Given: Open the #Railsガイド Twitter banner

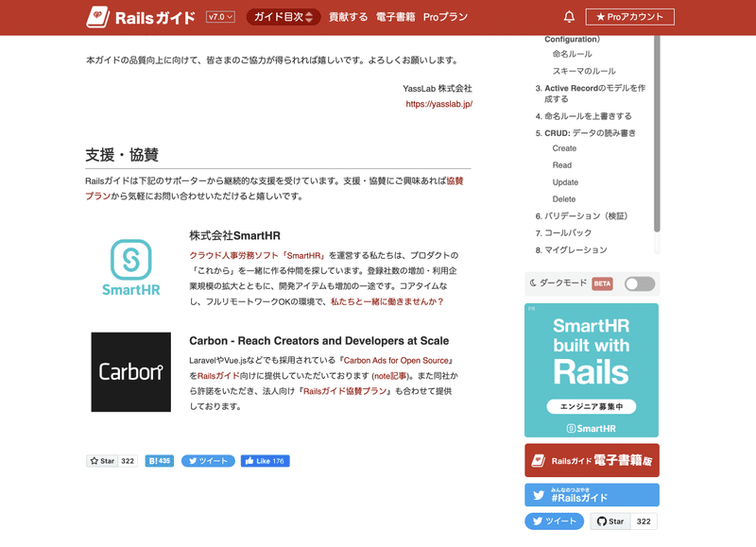Looking at the screenshot, I should pyautogui.click(x=592, y=495).
